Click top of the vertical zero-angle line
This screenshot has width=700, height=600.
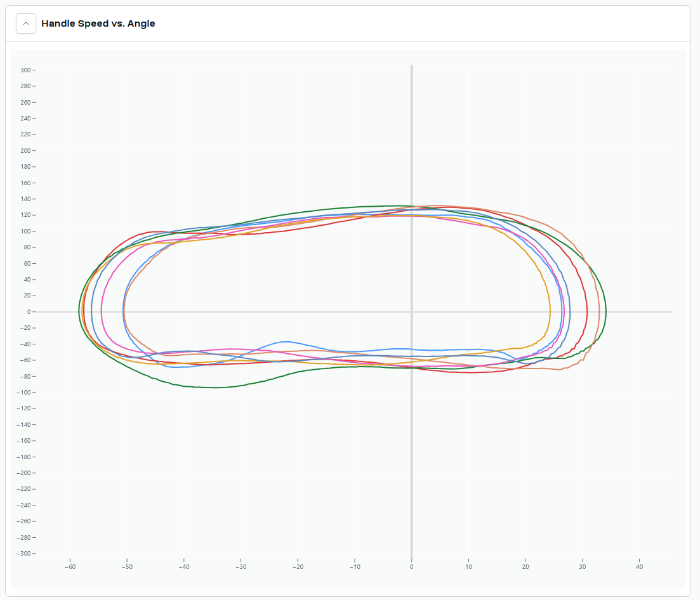tap(411, 66)
